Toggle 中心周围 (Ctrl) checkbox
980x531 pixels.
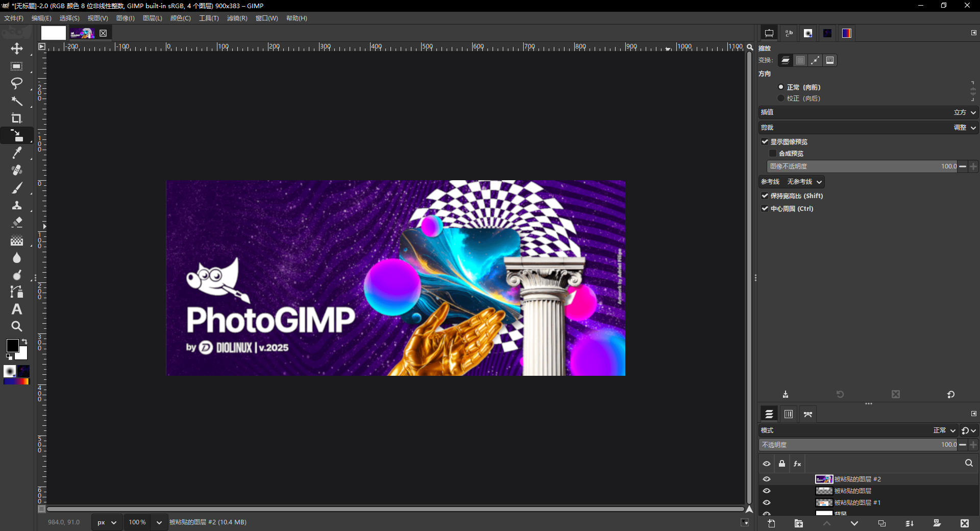[x=765, y=209]
